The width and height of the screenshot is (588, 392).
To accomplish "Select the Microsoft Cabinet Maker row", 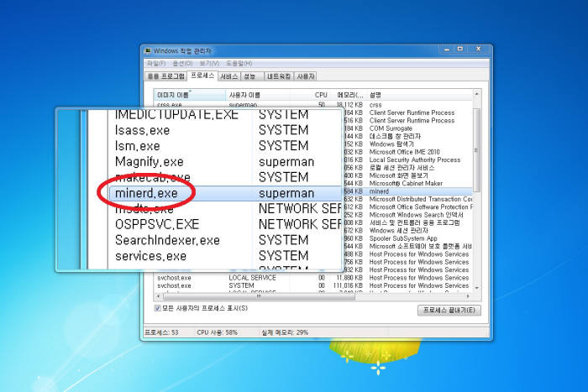I will click(408, 183).
